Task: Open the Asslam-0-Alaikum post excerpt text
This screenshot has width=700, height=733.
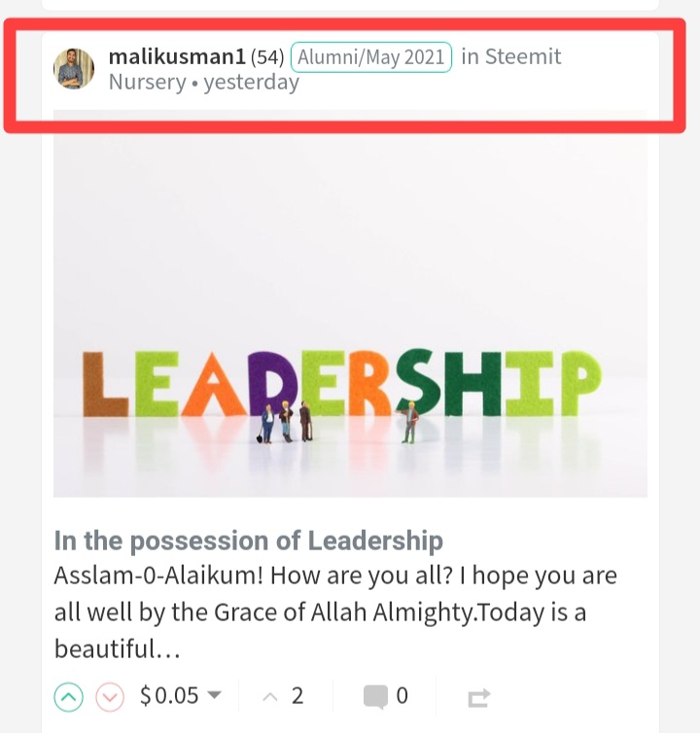Action: coord(335,611)
